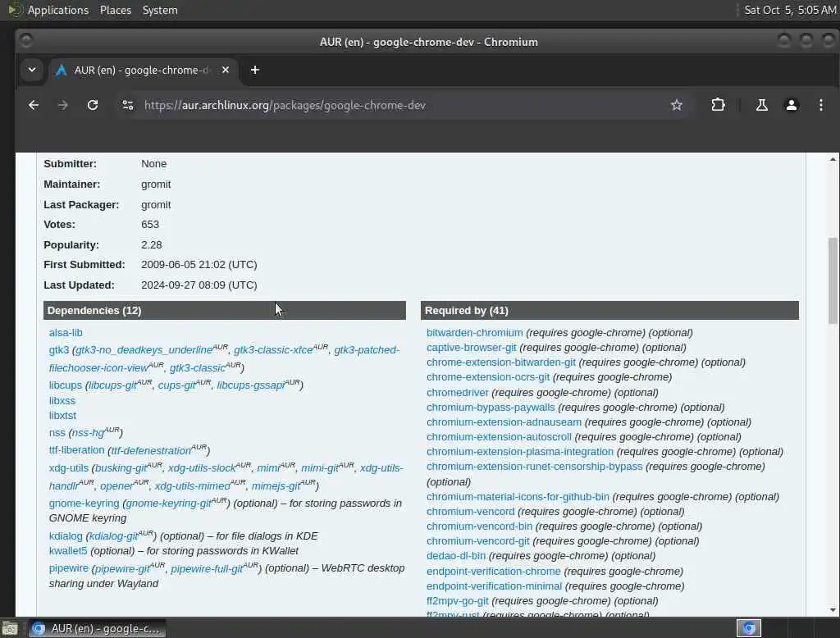The image size is (840, 638).
Task: Open the libxtst dependency link
Action: point(62,416)
